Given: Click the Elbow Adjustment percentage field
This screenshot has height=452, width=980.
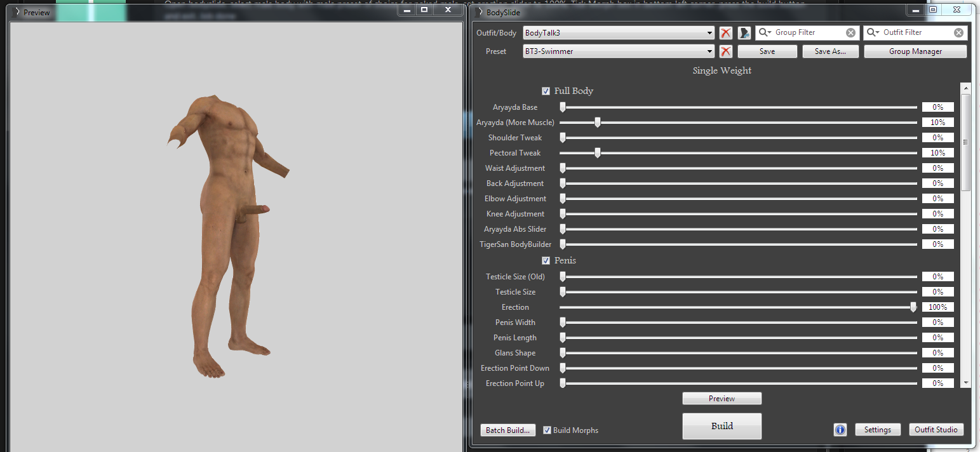Looking at the screenshot, I should [x=938, y=199].
